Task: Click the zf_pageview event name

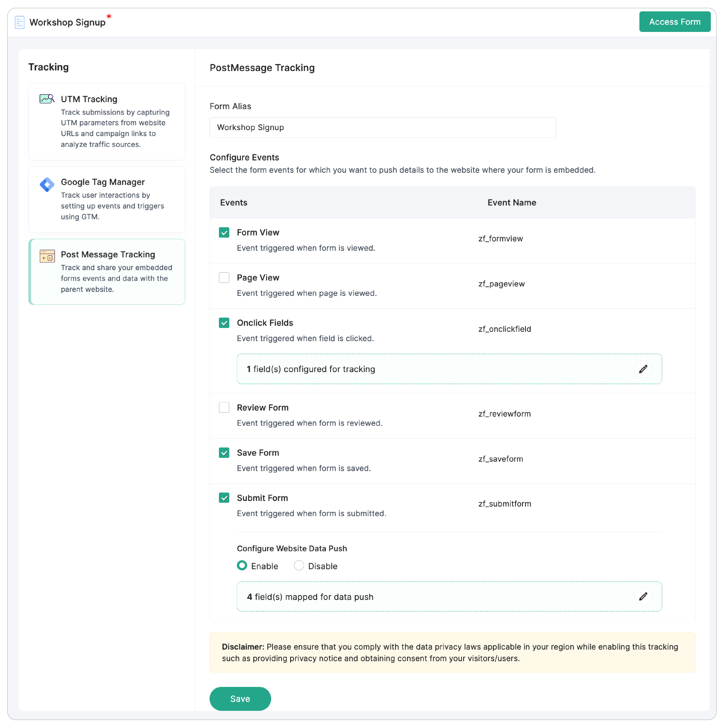Action: (x=502, y=284)
